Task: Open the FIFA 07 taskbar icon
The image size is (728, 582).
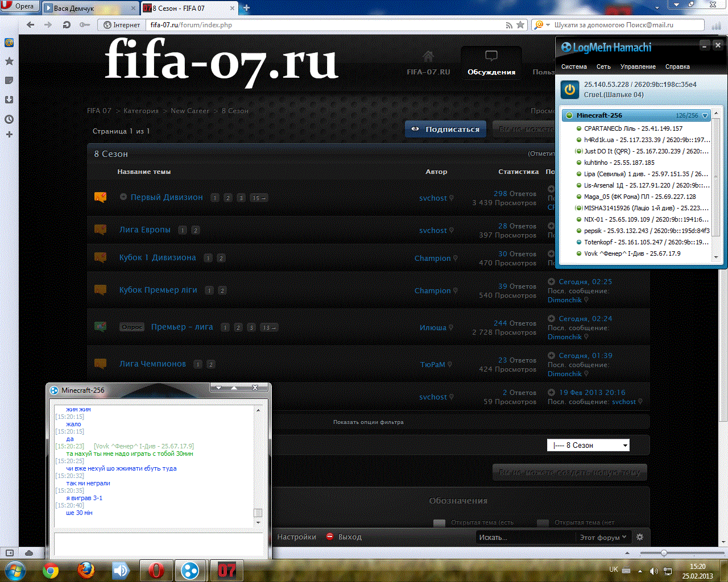Action: point(226,570)
